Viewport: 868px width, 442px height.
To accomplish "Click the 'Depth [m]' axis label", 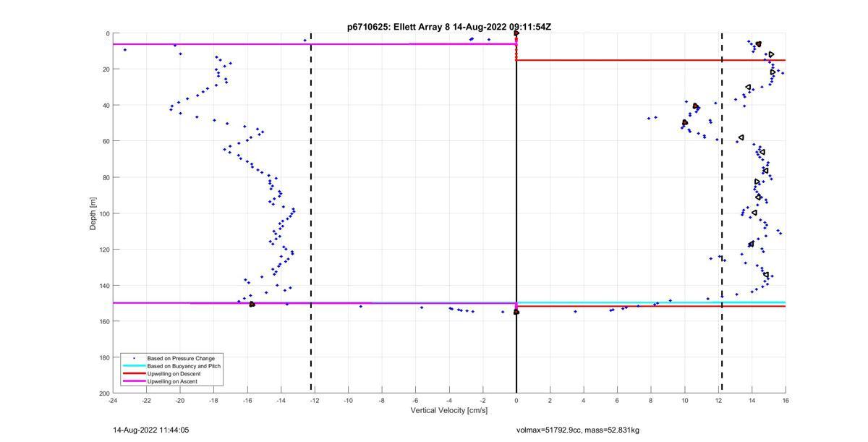I will (x=93, y=213).
